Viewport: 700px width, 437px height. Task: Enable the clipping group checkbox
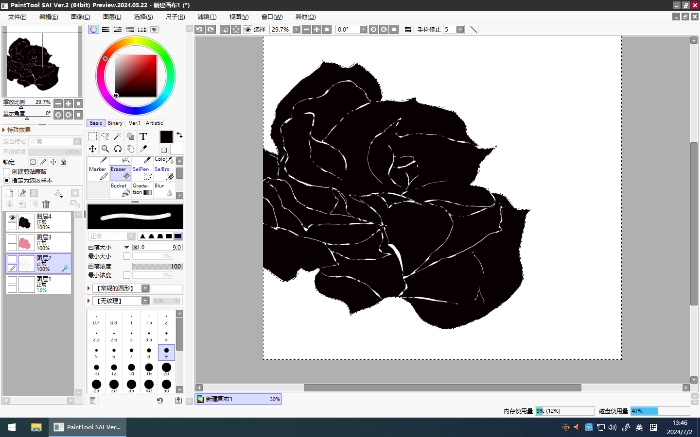pos(5,172)
